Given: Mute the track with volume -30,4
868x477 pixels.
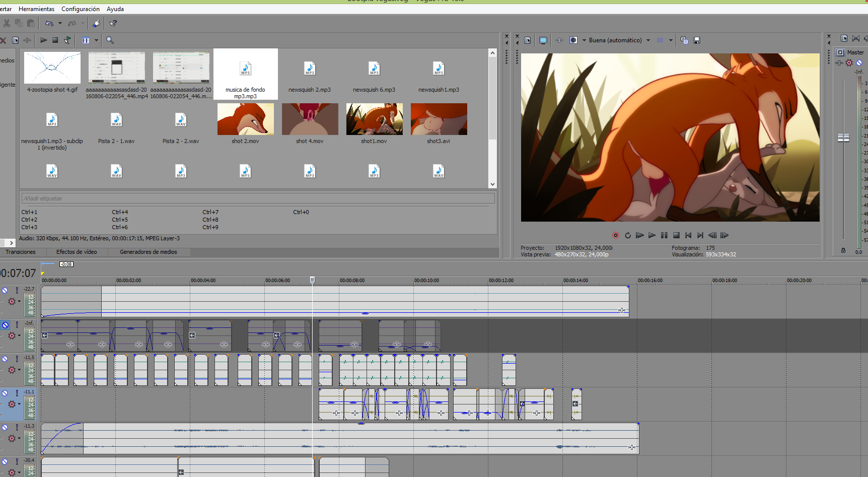Looking at the screenshot, I should (x=5, y=461).
